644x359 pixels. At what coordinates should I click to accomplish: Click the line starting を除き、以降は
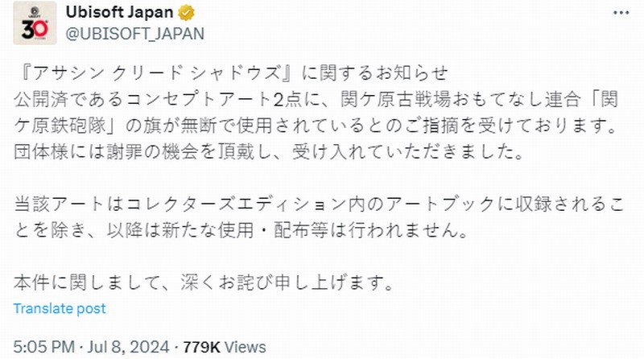[242, 230]
